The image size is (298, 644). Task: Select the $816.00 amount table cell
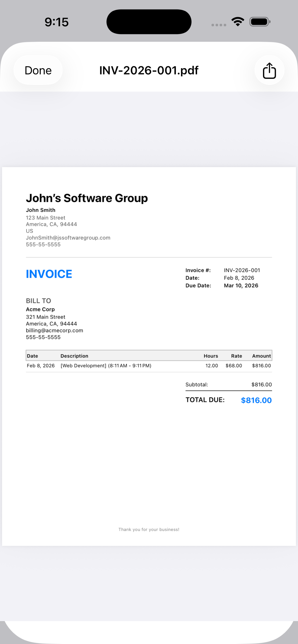point(261,366)
